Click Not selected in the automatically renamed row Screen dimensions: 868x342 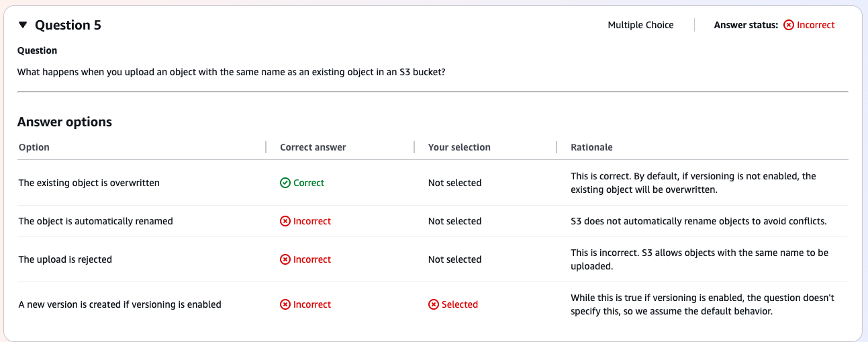(454, 221)
